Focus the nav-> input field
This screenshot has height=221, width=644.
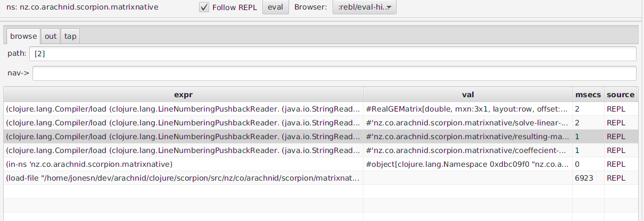point(334,73)
